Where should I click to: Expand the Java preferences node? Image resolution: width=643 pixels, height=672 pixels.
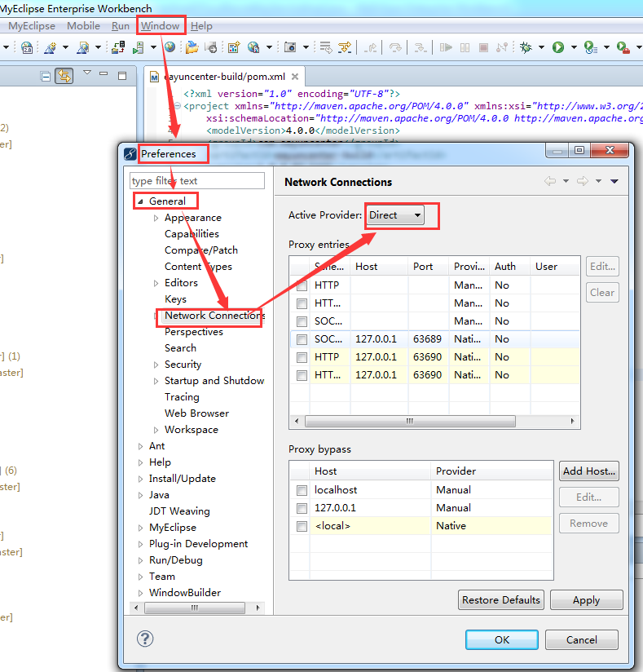[140, 495]
